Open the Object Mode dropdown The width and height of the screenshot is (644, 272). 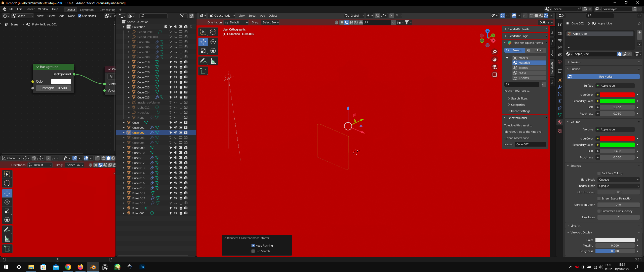(x=221, y=16)
